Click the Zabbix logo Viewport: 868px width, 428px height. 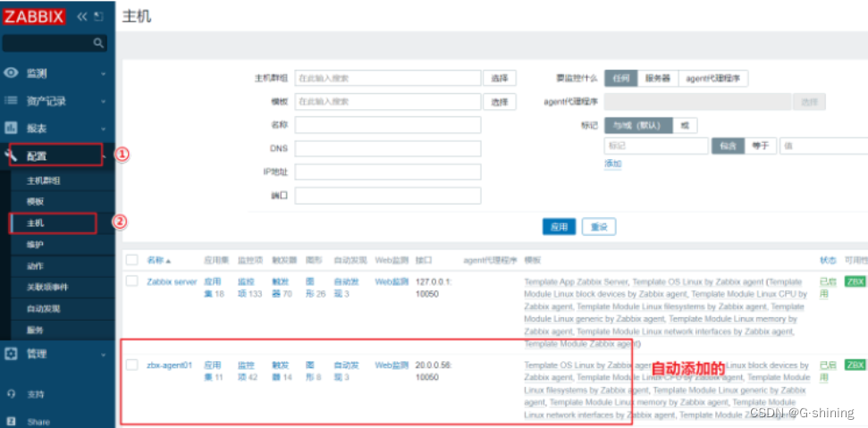[34, 16]
